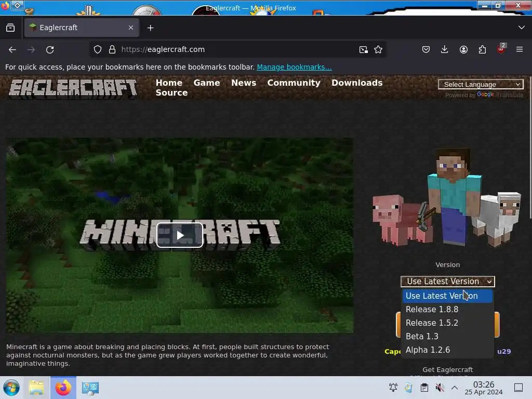Viewport: 532px width, 399px height.
Task: Unmute audio via tray speaker icon
Action: (440, 388)
